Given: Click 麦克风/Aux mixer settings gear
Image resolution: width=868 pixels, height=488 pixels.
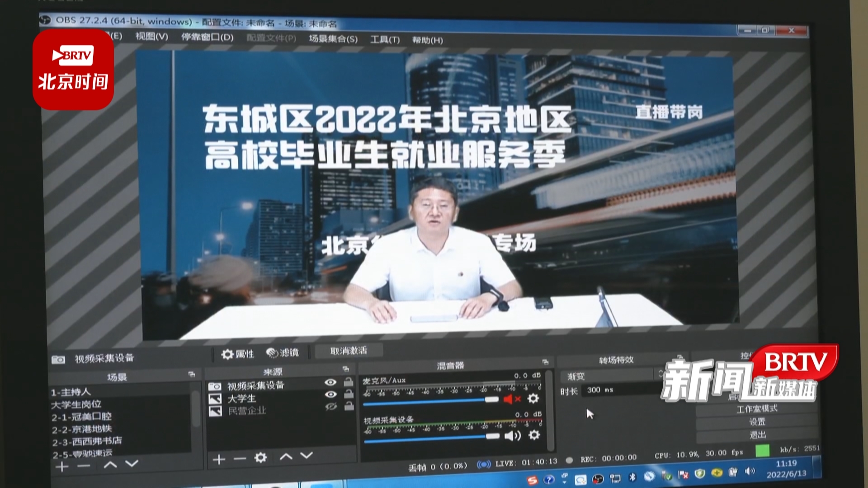Looking at the screenshot, I should 533,399.
